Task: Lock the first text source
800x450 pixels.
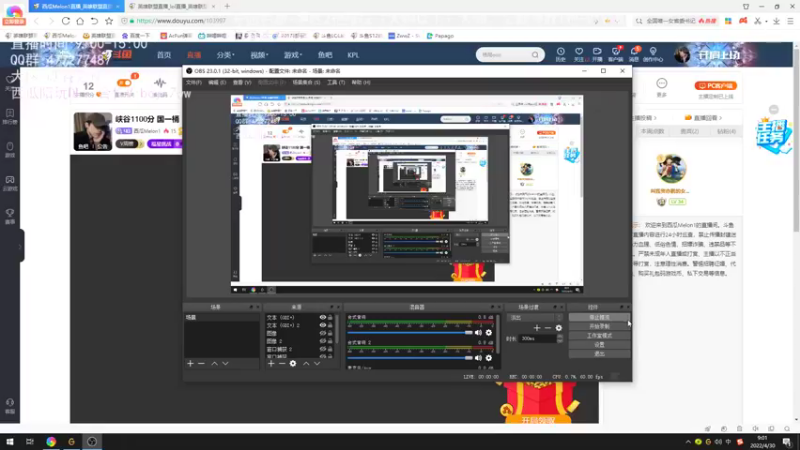Action: (x=330, y=317)
